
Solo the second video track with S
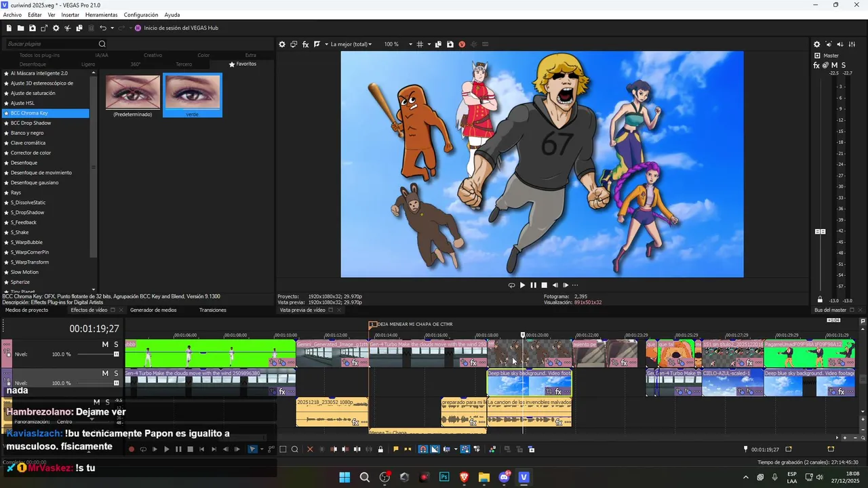point(116,373)
